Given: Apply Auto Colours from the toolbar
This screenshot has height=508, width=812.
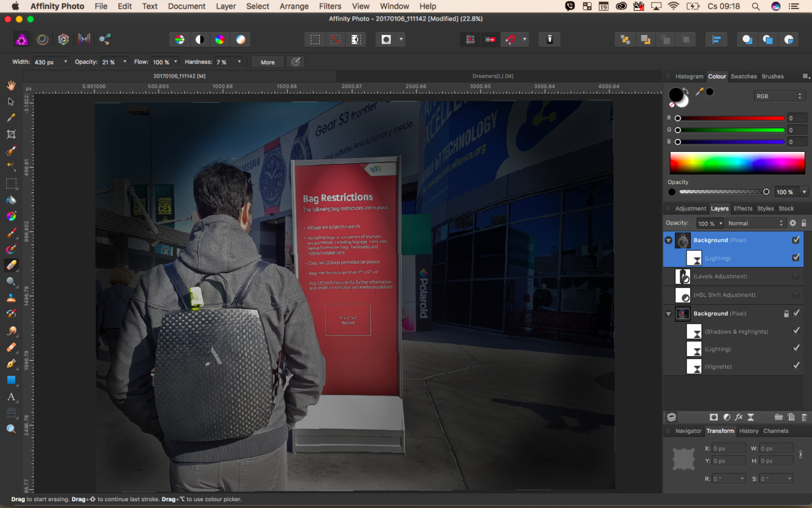Looking at the screenshot, I should pos(220,39).
